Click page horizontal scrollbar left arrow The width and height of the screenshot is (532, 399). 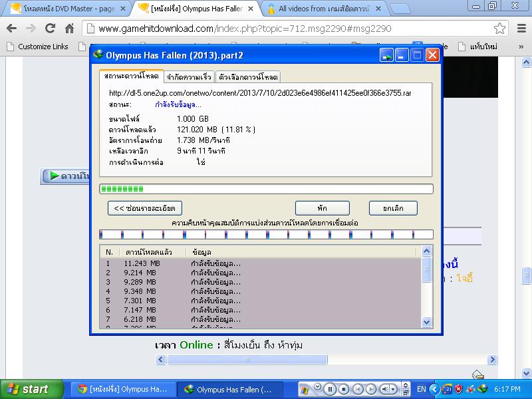coord(161,359)
